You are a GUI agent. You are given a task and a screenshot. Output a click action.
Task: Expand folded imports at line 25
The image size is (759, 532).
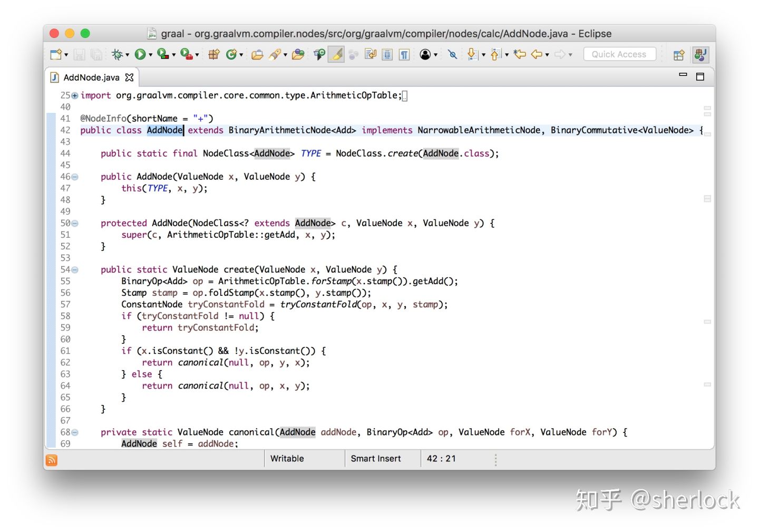[75, 95]
